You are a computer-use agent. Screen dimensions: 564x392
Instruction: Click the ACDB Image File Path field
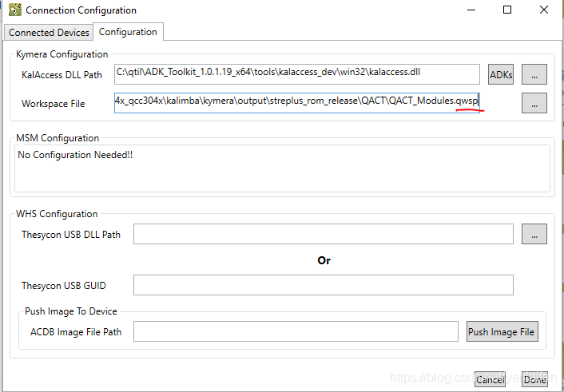click(296, 331)
